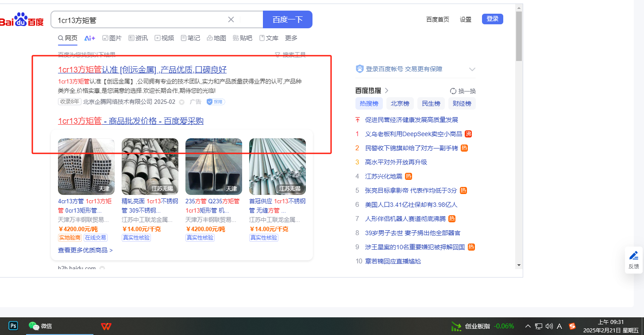Open the 创远金属 ad result title
The width and height of the screenshot is (644, 335).
click(x=142, y=70)
